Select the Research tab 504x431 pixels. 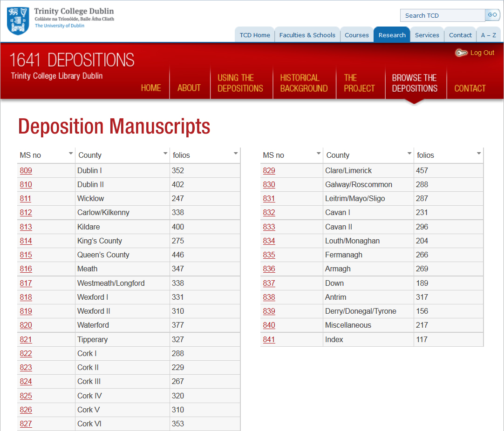(392, 35)
